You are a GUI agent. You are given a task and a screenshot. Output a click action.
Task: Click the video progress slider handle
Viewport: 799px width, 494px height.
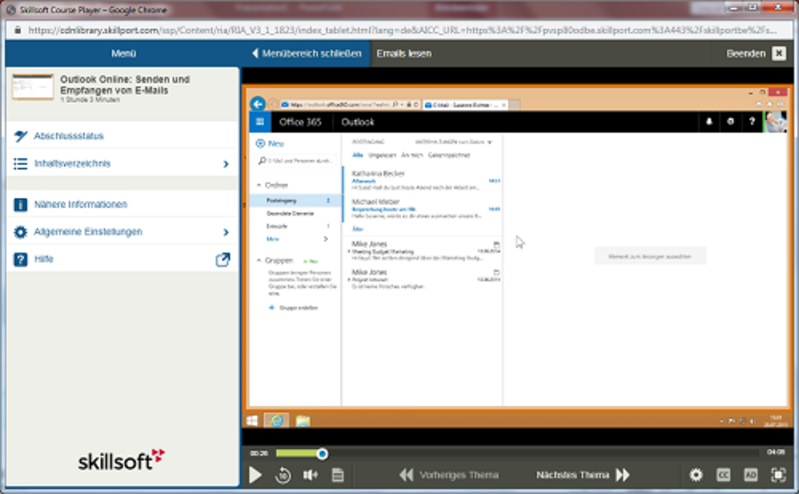pyautogui.click(x=322, y=454)
